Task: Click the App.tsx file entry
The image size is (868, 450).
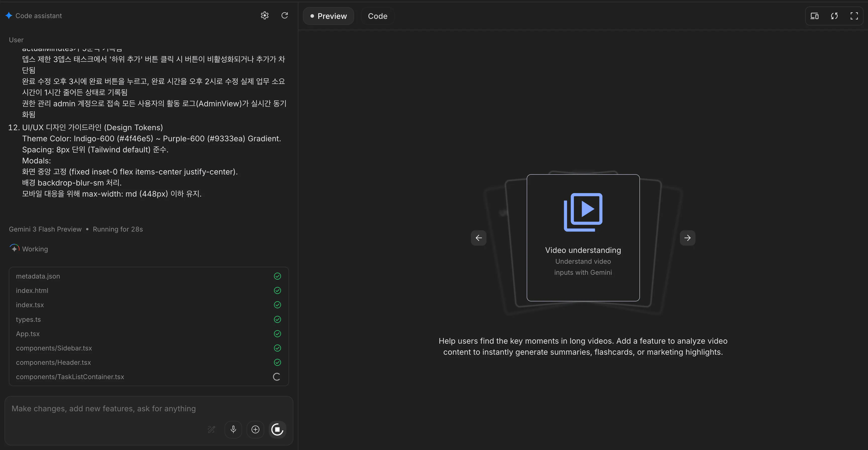Action: pyautogui.click(x=28, y=334)
